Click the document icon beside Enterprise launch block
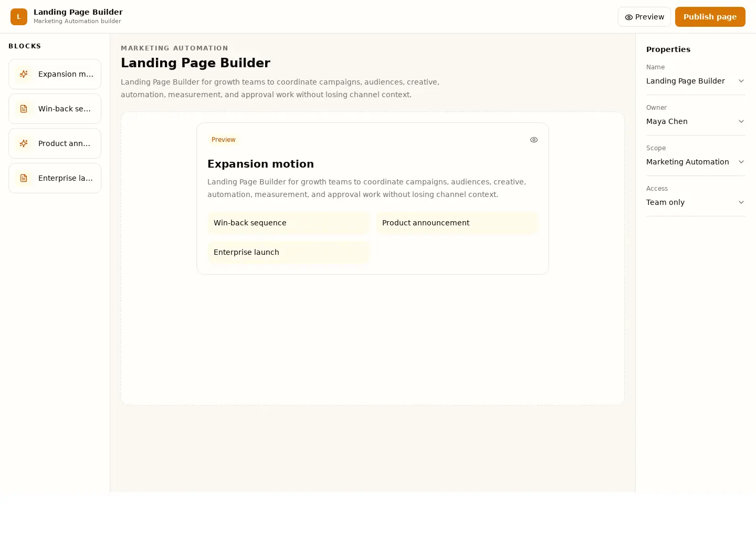The image size is (756, 538). [24, 178]
